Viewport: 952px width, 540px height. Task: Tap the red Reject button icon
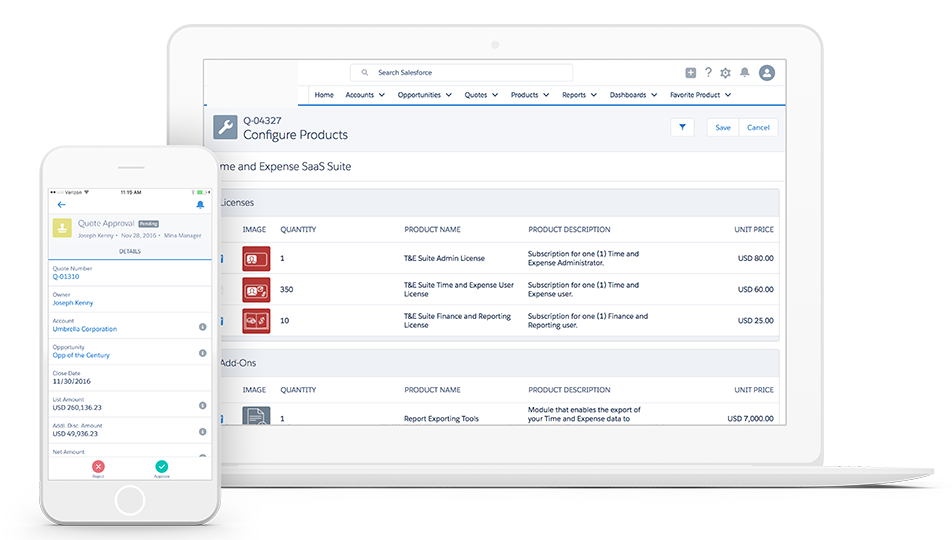[98, 467]
